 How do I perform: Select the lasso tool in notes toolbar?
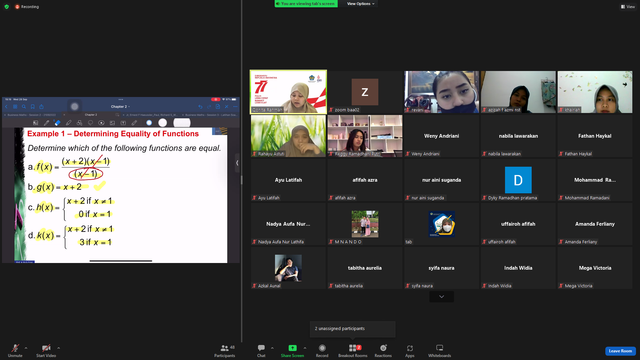tap(91, 122)
